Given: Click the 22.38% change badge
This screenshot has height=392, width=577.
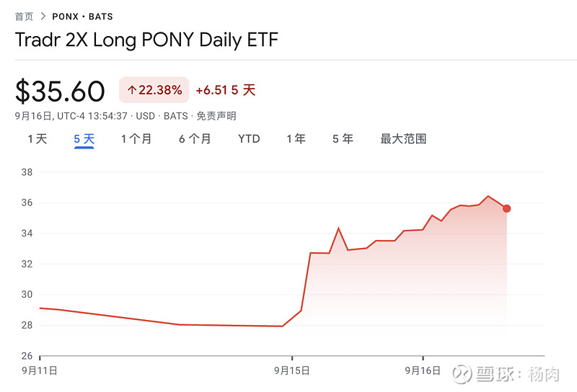Looking at the screenshot, I should pos(154,90).
